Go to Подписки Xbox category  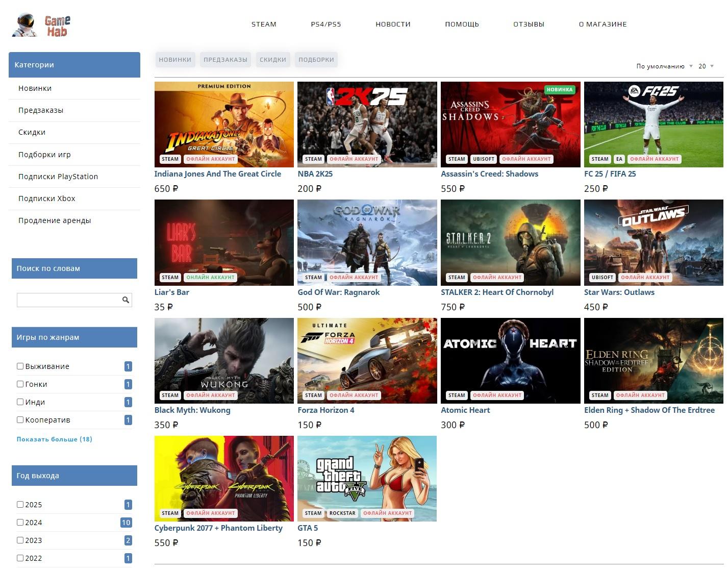click(x=74, y=199)
